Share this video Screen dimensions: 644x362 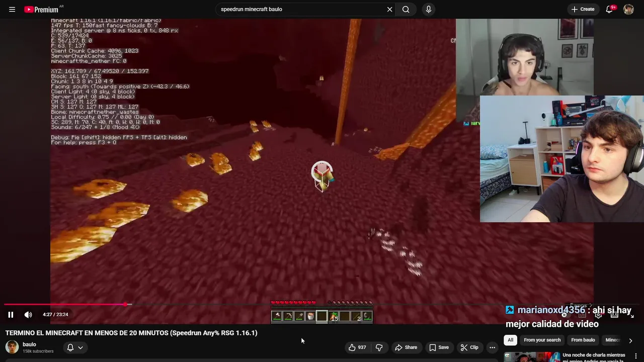coord(406,347)
